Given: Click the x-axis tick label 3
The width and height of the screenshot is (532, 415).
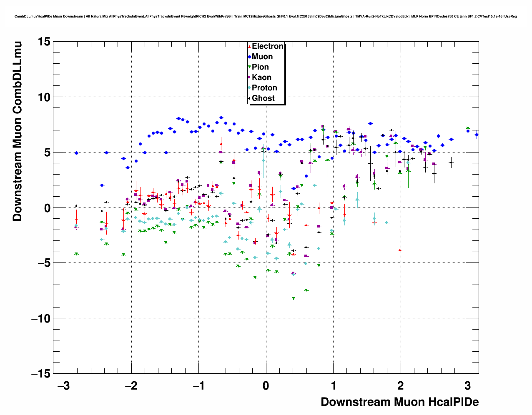Looking at the screenshot, I should point(468,385).
